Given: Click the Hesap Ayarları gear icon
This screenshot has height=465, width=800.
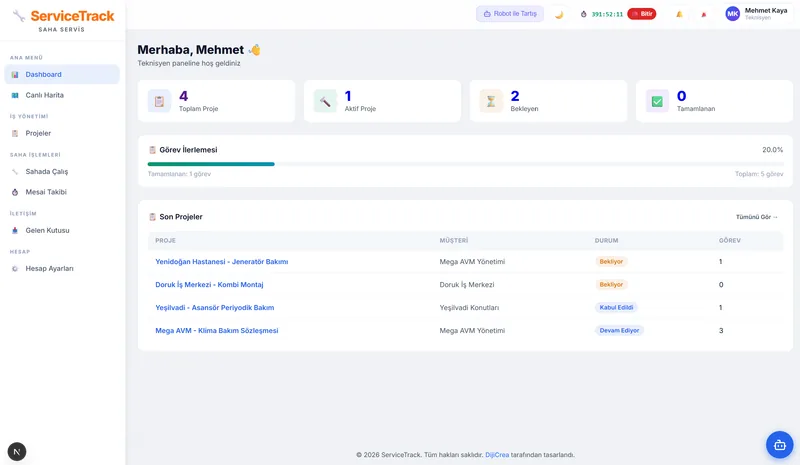Looking at the screenshot, I should click(15, 268).
